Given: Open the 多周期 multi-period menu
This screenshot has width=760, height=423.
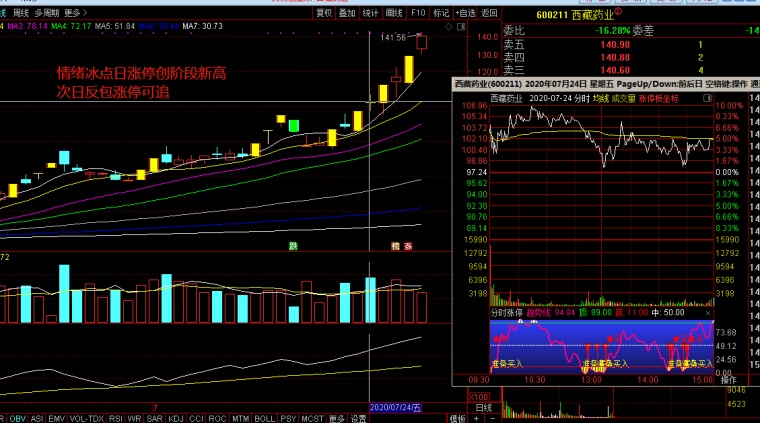Looking at the screenshot, I should point(45,14).
